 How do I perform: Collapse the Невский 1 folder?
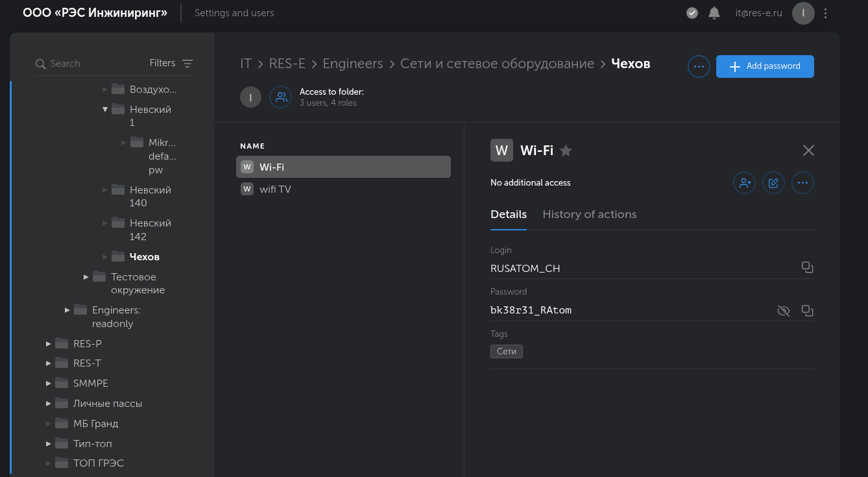pos(105,109)
